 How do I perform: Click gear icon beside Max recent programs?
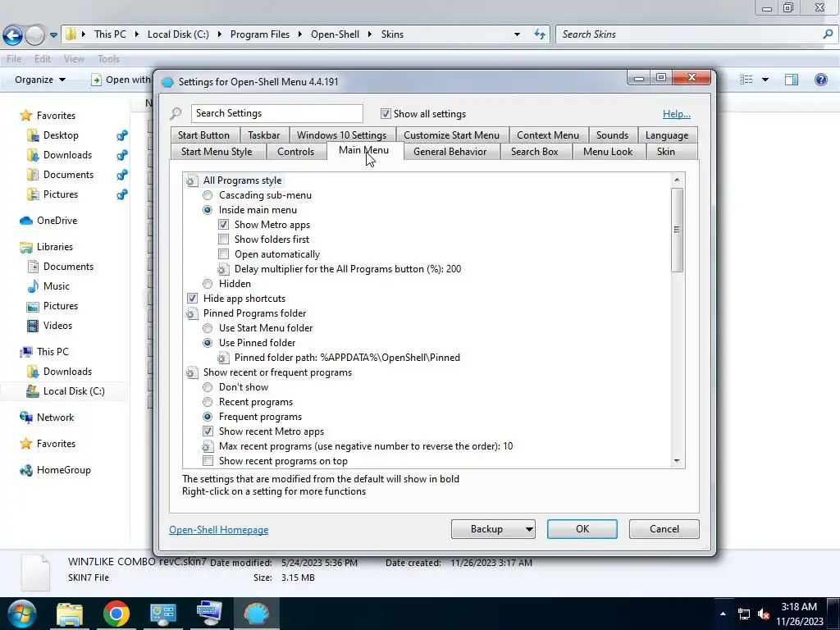(x=208, y=446)
